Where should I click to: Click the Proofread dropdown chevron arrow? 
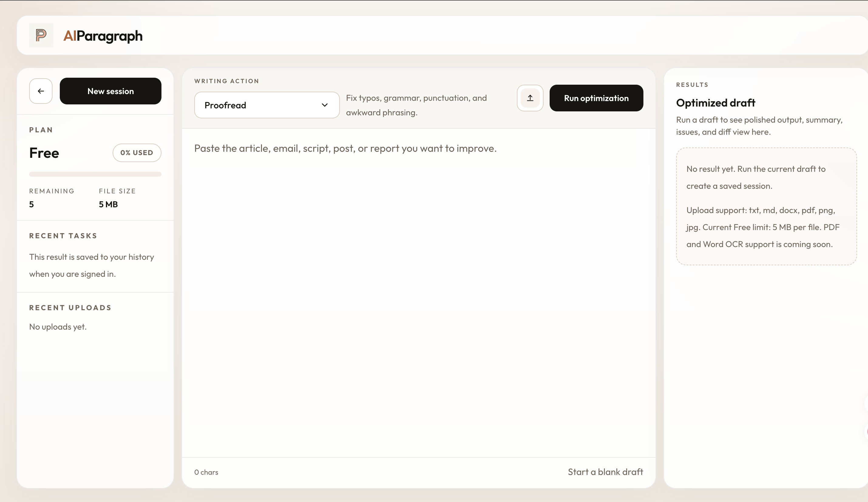(x=324, y=105)
